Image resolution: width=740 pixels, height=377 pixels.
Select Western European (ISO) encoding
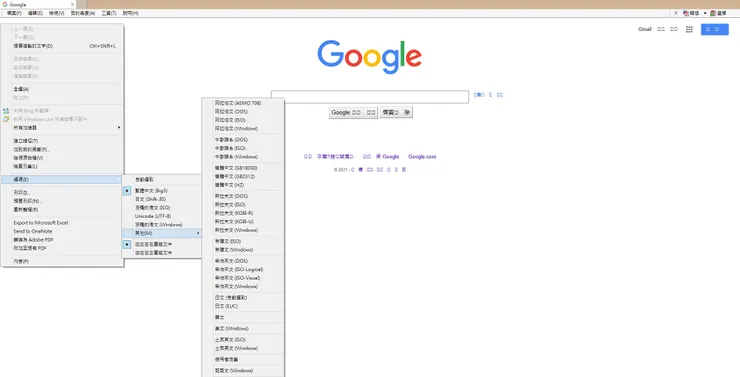tap(162, 208)
